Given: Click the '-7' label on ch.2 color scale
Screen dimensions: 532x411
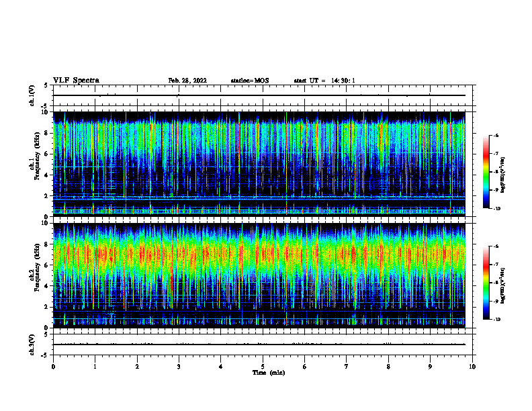Looking at the screenshot, I should (x=496, y=265).
